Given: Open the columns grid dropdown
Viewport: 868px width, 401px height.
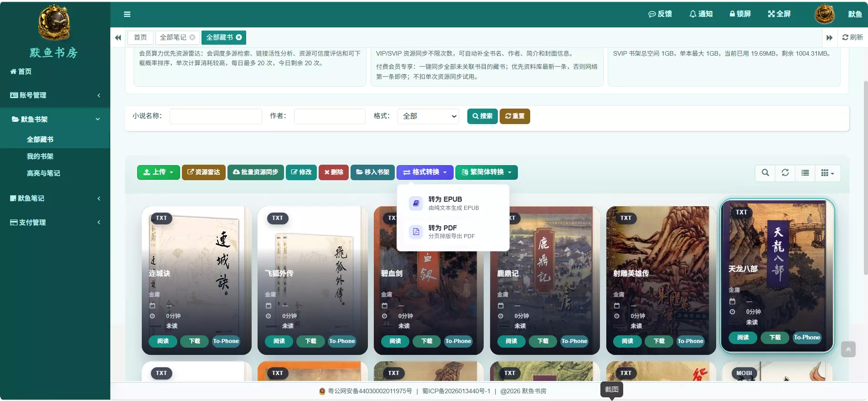Looking at the screenshot, I should pyautogui.click(x=827, y=173).
